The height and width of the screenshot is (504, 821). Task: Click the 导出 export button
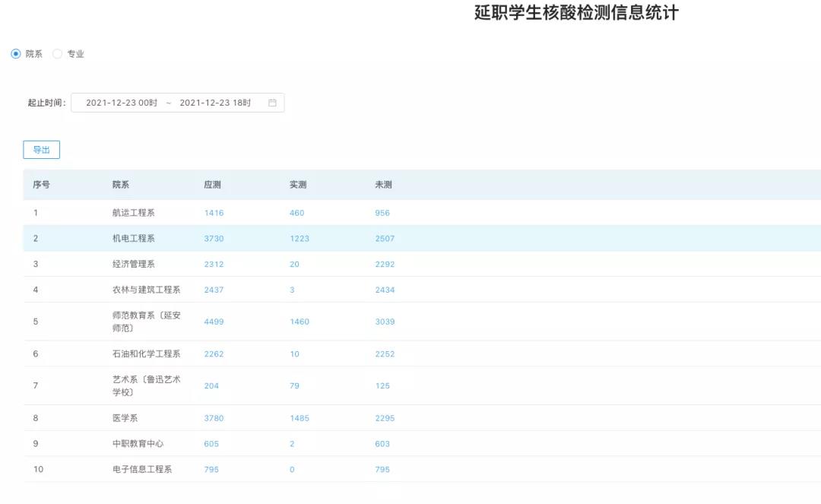(41, 150)
